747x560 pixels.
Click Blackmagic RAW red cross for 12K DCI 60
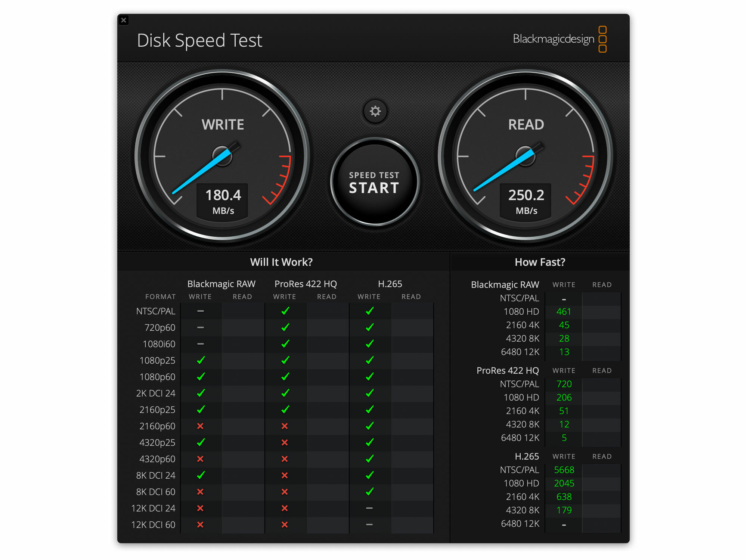pyautogui.click(x=200, y=525)
